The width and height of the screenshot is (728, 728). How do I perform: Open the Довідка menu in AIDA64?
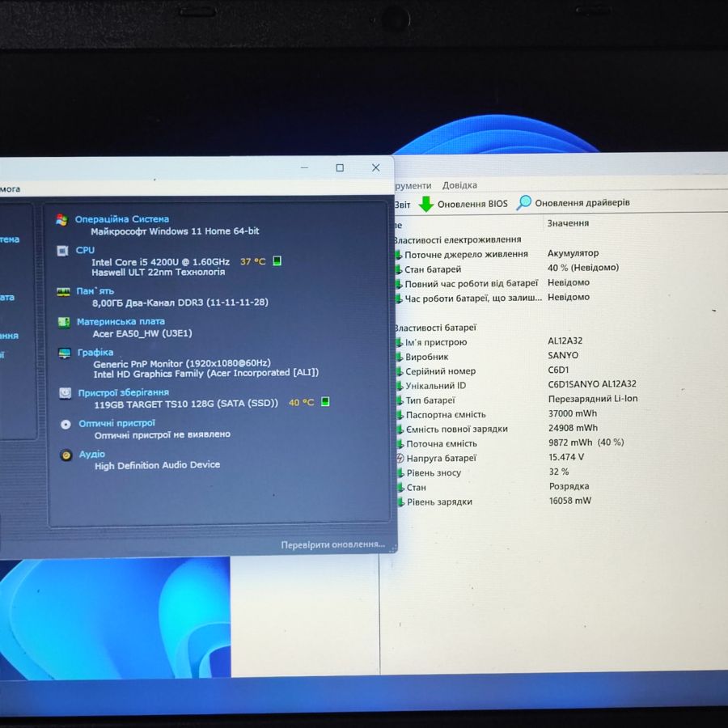coord(459,185)
